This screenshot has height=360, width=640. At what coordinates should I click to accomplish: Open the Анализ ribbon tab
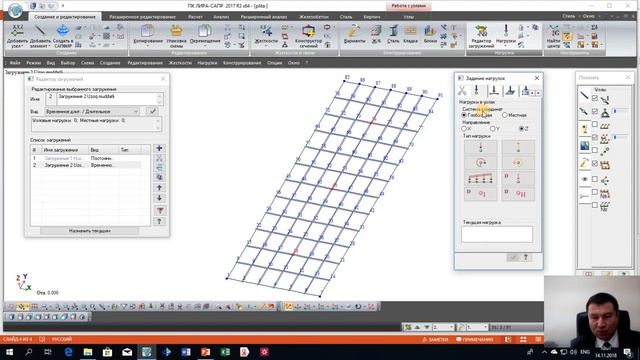(x=221, y=17)
